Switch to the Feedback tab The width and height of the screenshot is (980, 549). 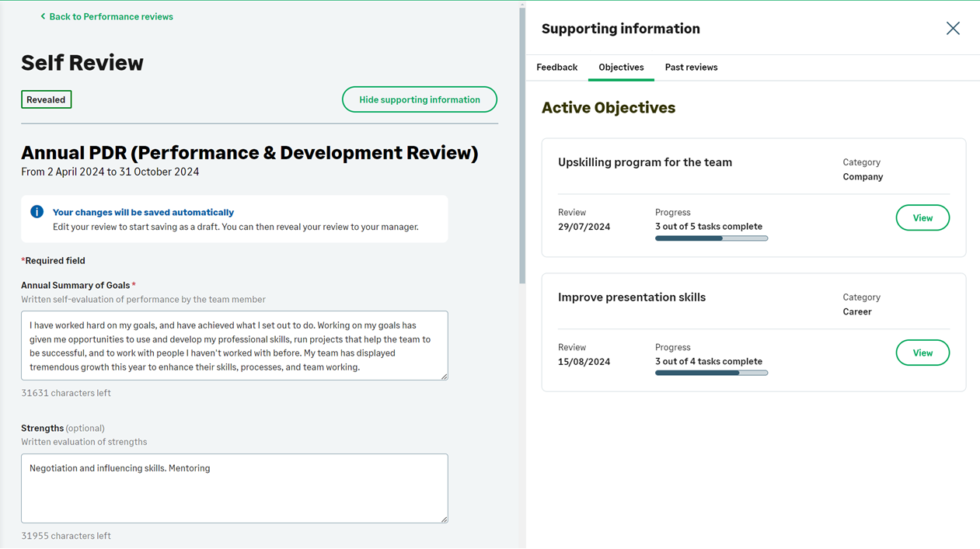[x=556, y=68]
